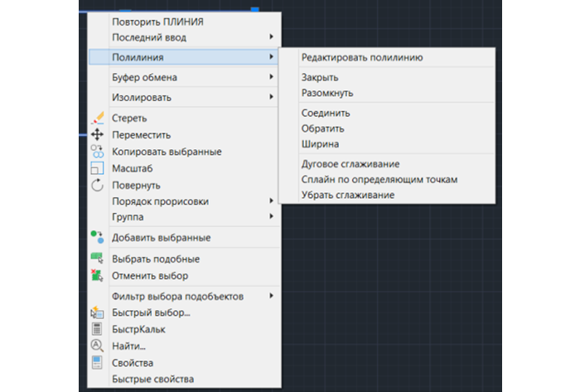Click the Отменить выбор icon

(97, 275)
